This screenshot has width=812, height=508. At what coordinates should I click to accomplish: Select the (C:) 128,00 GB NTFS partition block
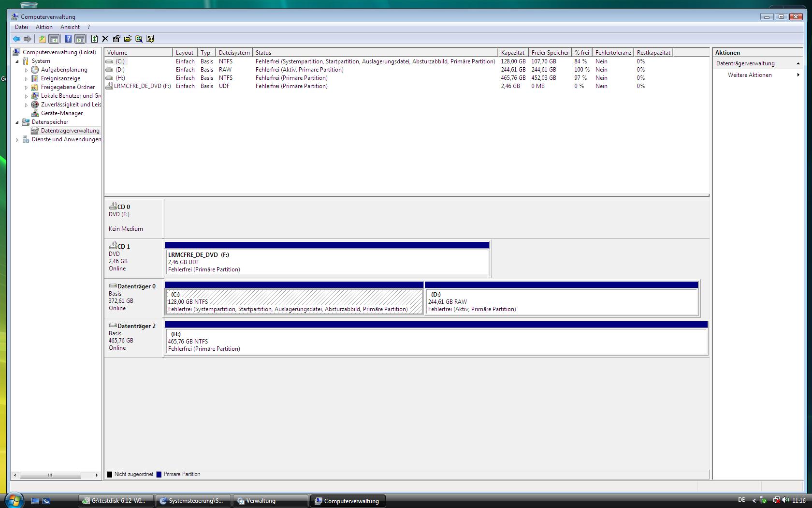[294, 299]
